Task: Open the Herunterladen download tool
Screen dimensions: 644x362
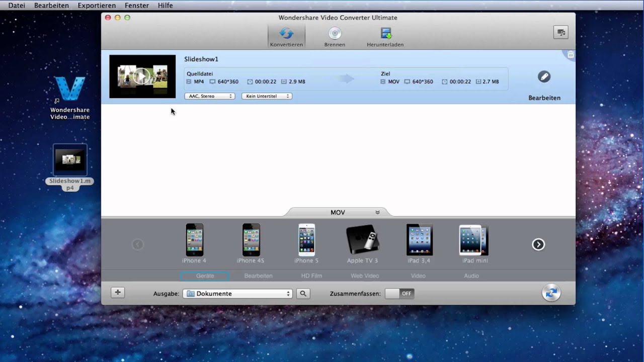Action: tap(385, 37)
